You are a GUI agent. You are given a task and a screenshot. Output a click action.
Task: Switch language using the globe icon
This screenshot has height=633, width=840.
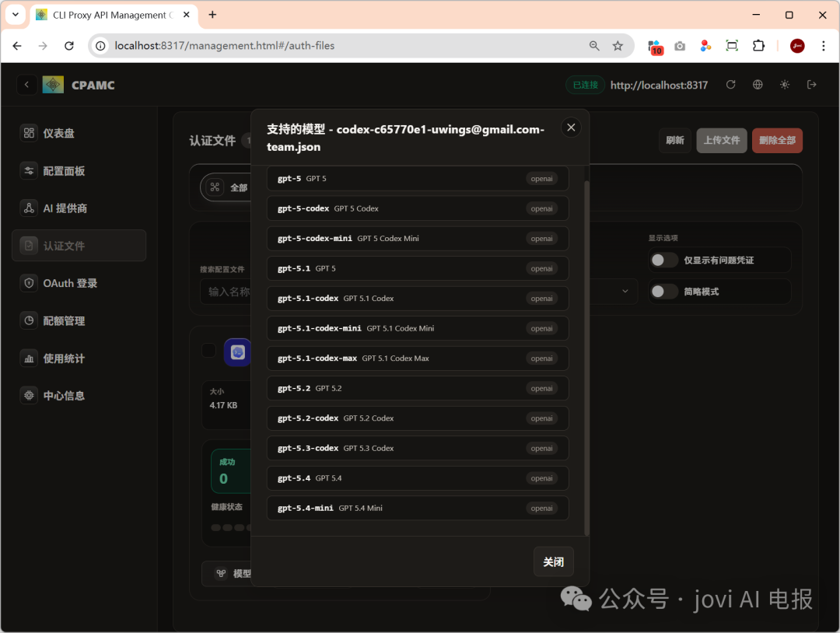click(758, 85)
